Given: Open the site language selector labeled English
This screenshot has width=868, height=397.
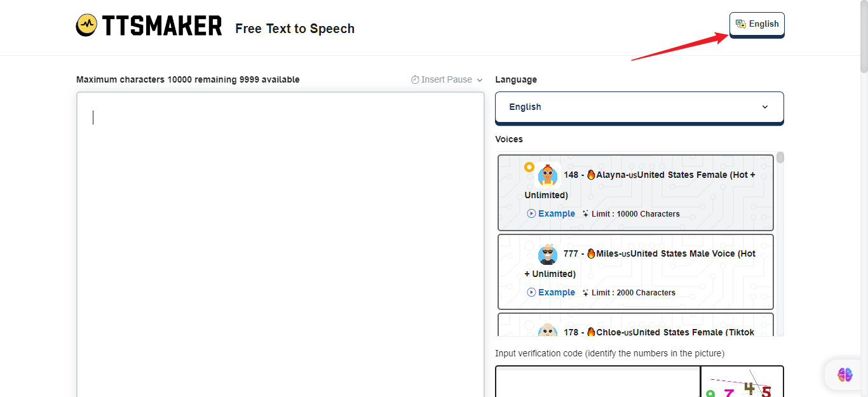Looking at the screenshot, I should 757,24.
